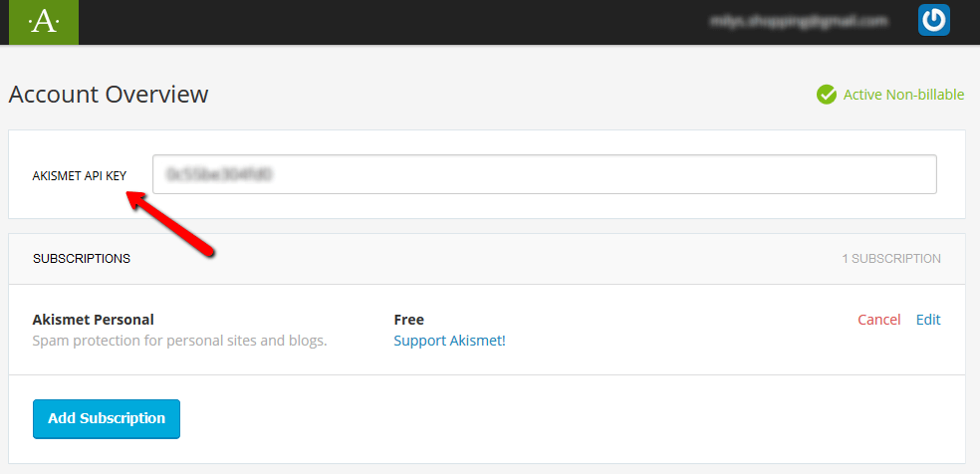This screenshot has width=980, height=474.
Task: Open the blue power avatar icon
Action: pyautogui.click(x=934, y=20)
